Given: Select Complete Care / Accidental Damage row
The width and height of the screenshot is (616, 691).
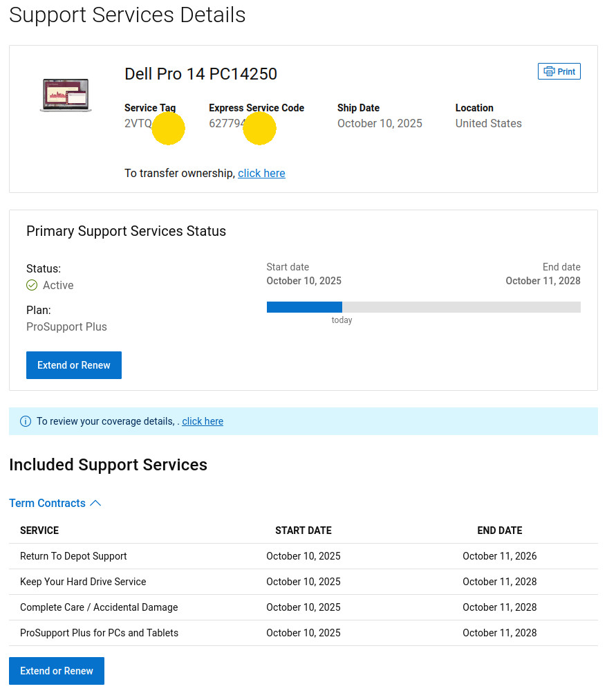Looking at the screenshot, I should 303,607.
